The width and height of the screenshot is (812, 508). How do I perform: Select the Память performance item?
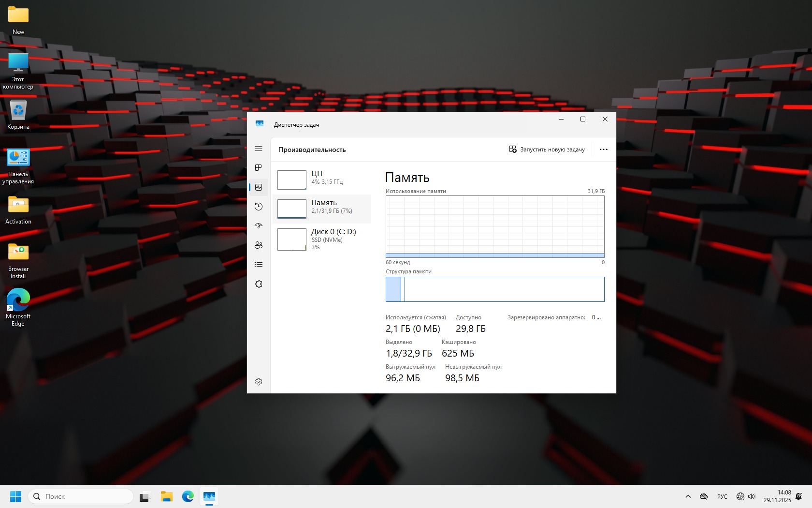(322, 209)
